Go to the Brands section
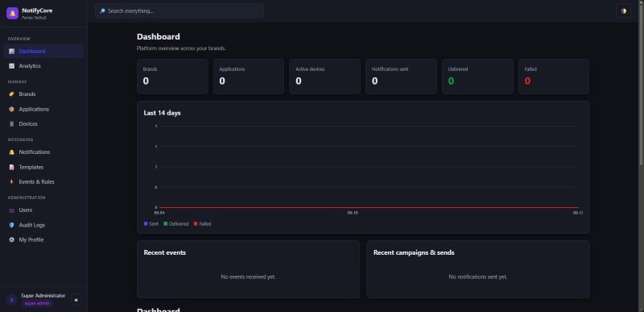The height and width of the screenshot is (312, 644). (x=43, y=94)
